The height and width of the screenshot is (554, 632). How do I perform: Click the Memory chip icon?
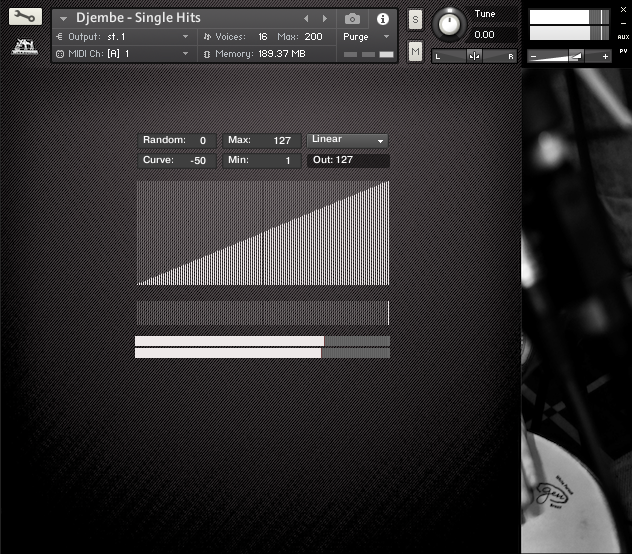(207, 54)
